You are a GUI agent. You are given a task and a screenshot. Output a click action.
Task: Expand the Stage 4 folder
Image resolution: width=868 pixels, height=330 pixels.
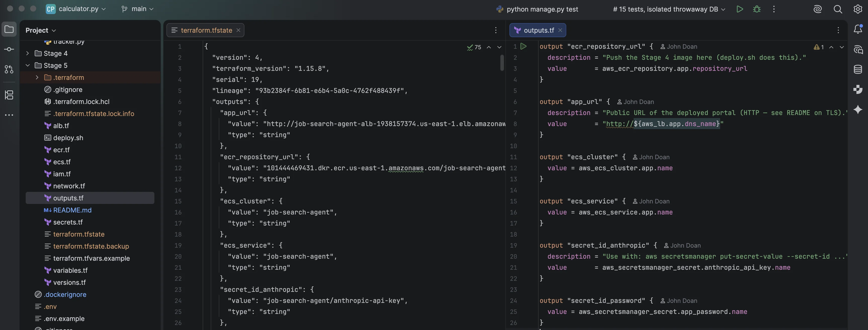[x=28, y=53]
